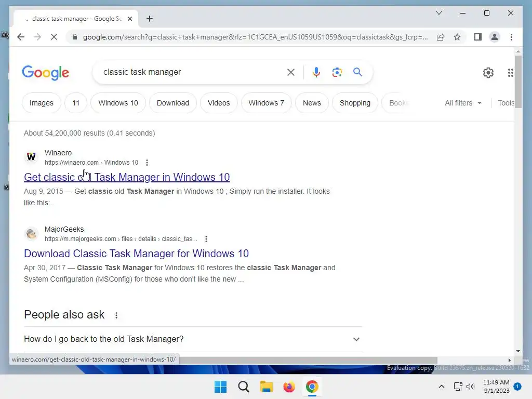
Task: Open the Chrome profile avatar menu
Action: 495,37
